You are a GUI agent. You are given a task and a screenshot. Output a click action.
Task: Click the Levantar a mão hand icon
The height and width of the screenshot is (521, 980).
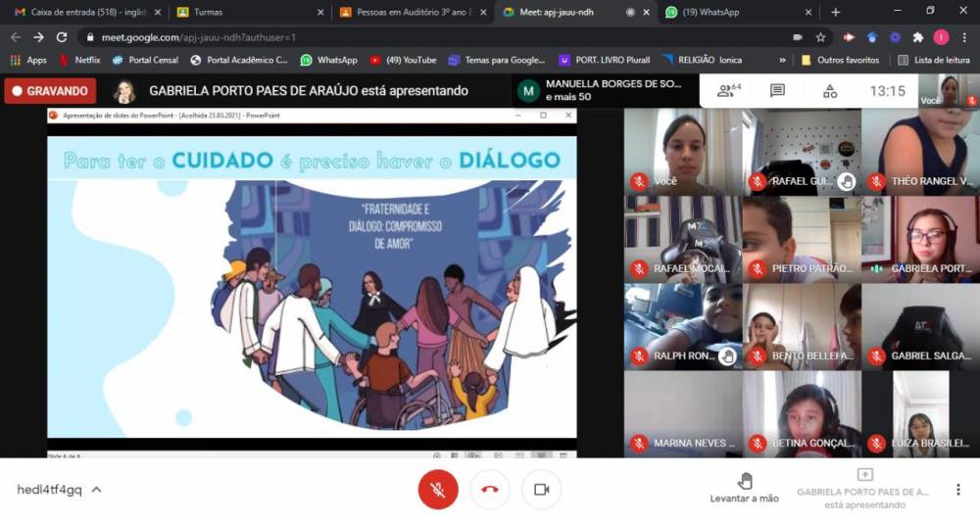pyautogui.click(x=745, y=480)
